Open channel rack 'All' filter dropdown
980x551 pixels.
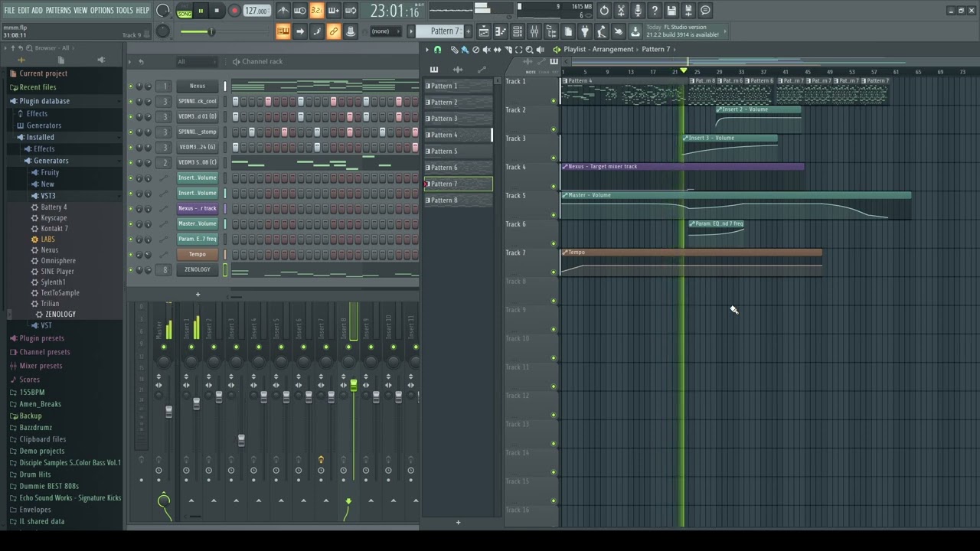click(x=197, y=62)
